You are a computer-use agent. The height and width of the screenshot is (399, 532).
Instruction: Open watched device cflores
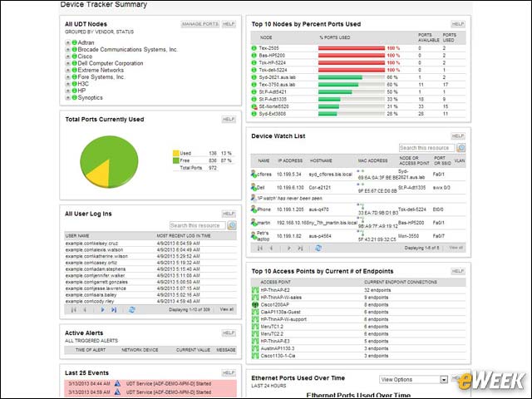coord(264,174)
